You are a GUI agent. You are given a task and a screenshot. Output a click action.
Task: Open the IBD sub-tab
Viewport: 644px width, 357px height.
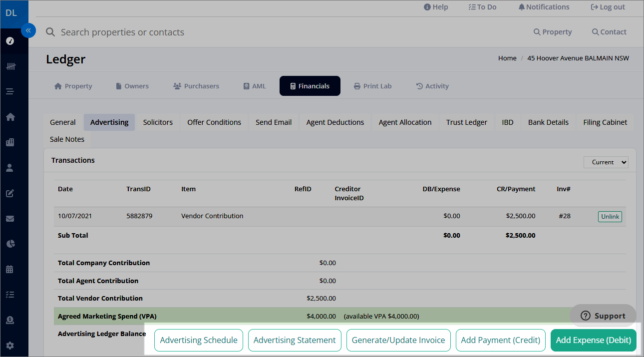pos(508,122)
